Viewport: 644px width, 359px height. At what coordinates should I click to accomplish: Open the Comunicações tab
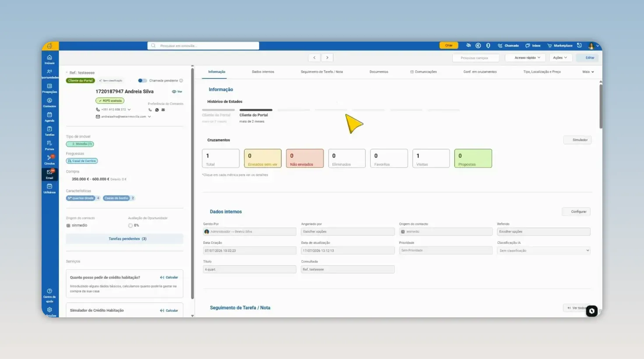tap(423, 72)
